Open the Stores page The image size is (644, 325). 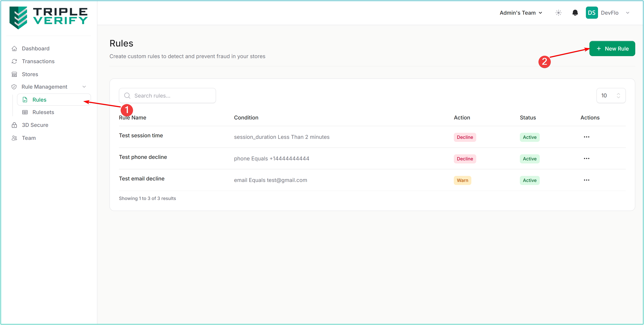30,74
